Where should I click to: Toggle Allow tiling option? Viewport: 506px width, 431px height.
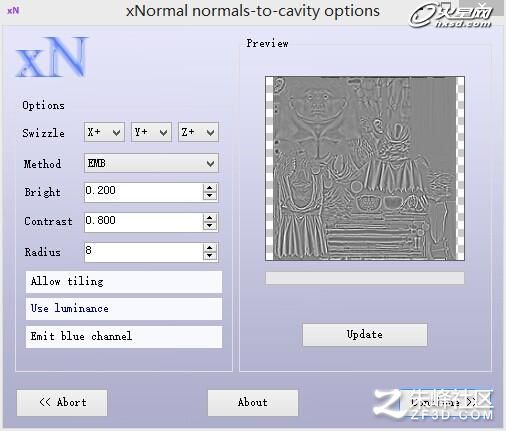124,282
